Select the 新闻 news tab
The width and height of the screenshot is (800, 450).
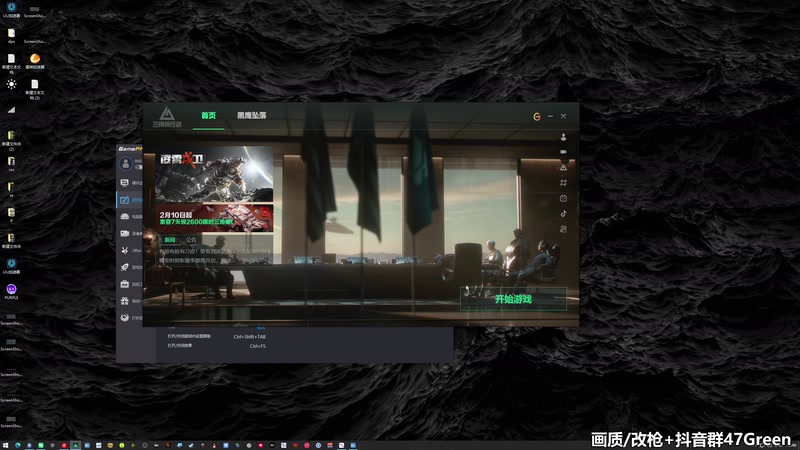(170, 240)
